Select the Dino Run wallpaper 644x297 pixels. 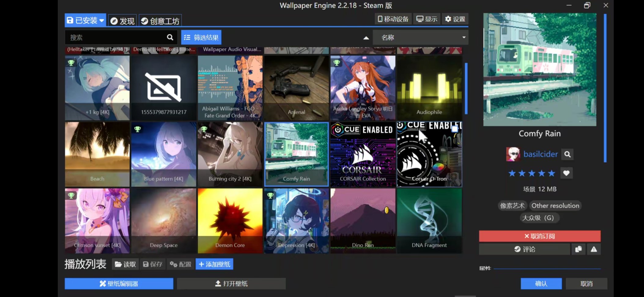tap(363, 221)
